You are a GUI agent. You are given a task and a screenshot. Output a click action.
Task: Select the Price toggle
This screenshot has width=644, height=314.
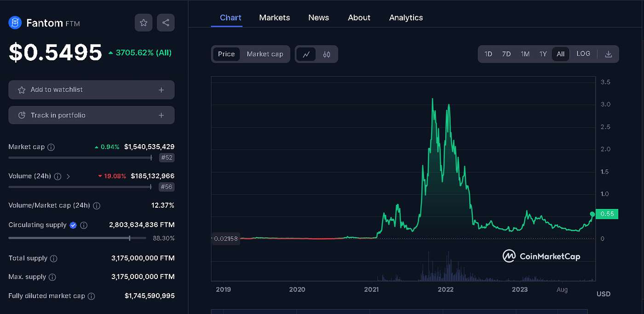[x=226, y=54]
